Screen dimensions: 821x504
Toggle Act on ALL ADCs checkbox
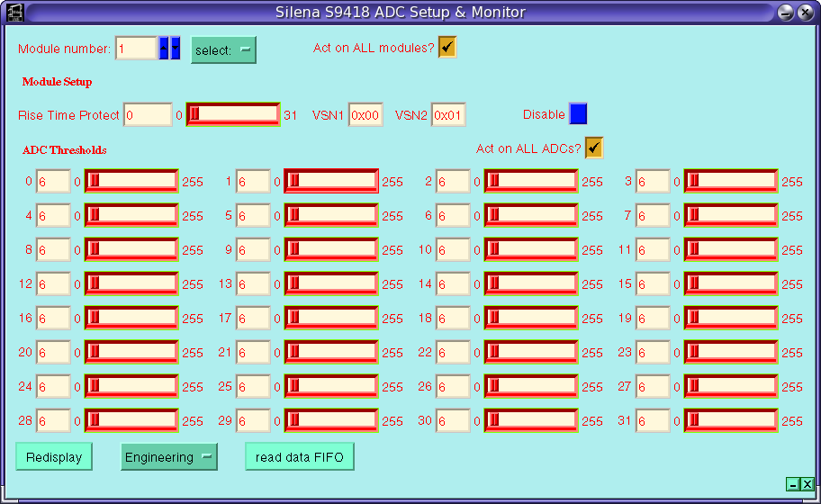tap(594, 148)
